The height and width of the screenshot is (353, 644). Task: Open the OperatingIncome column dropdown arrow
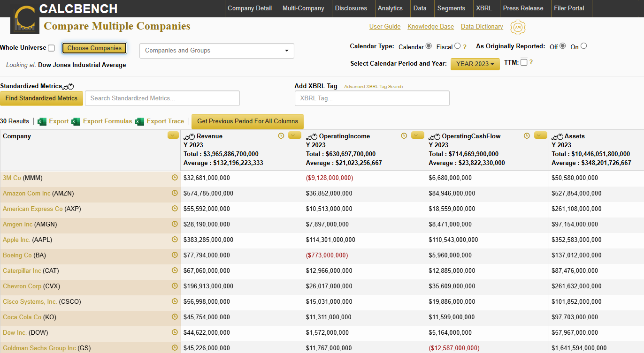coord(417,135)
